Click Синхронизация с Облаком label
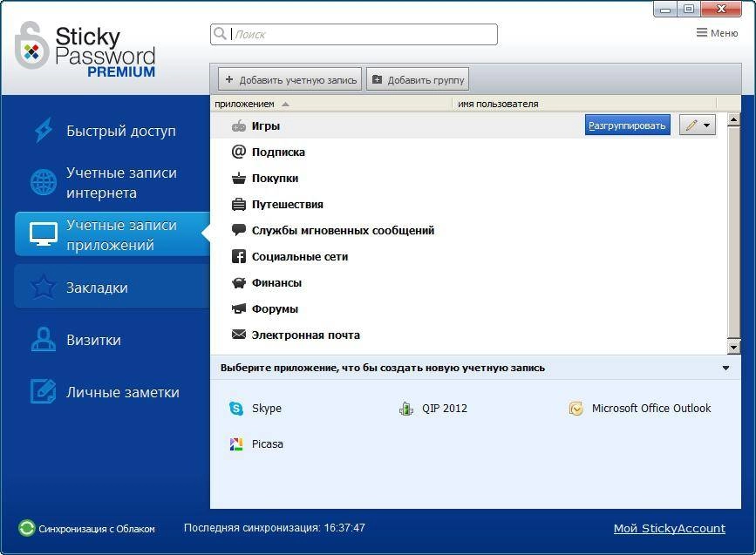 click(97, 529)
